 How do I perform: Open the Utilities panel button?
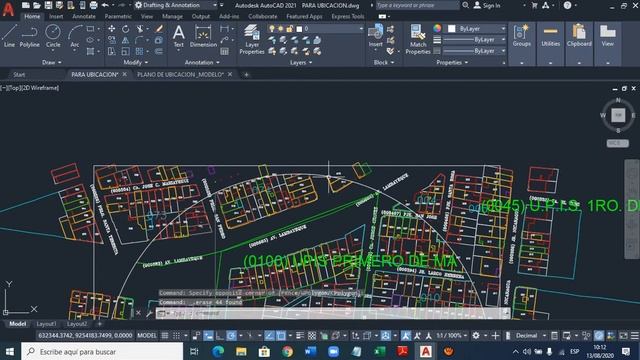(550, 36)
